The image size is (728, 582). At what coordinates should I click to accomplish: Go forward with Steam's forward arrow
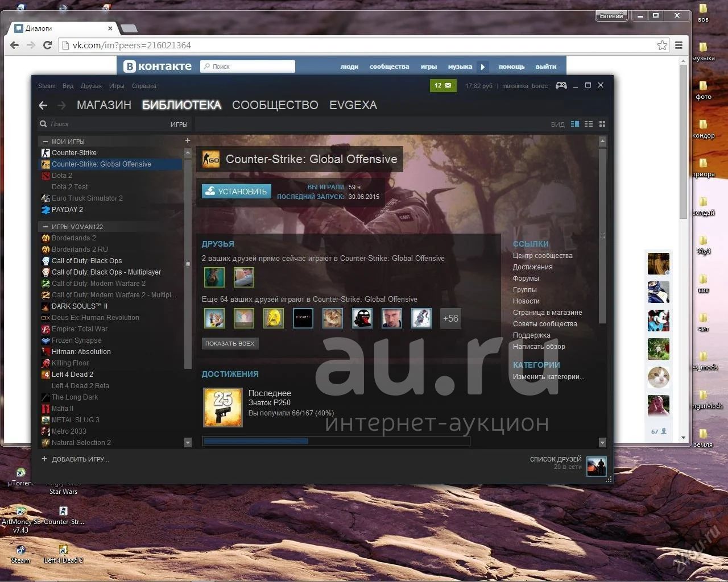tap(61, 105)
